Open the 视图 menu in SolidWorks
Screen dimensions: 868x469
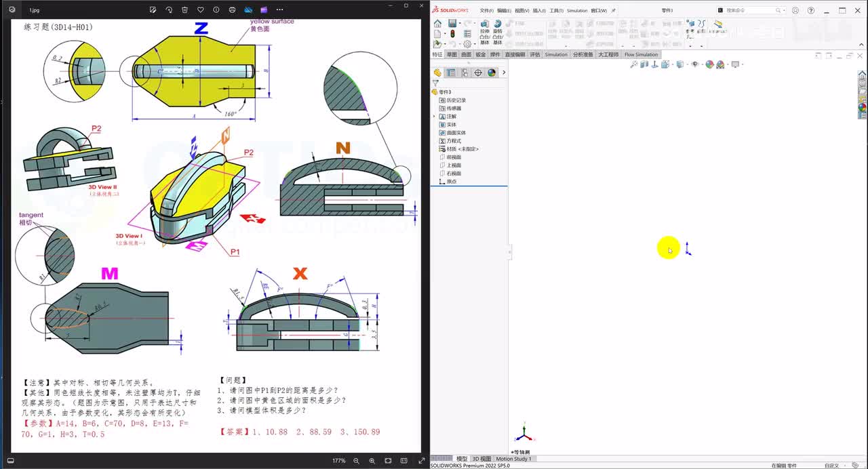coord(521,11)
